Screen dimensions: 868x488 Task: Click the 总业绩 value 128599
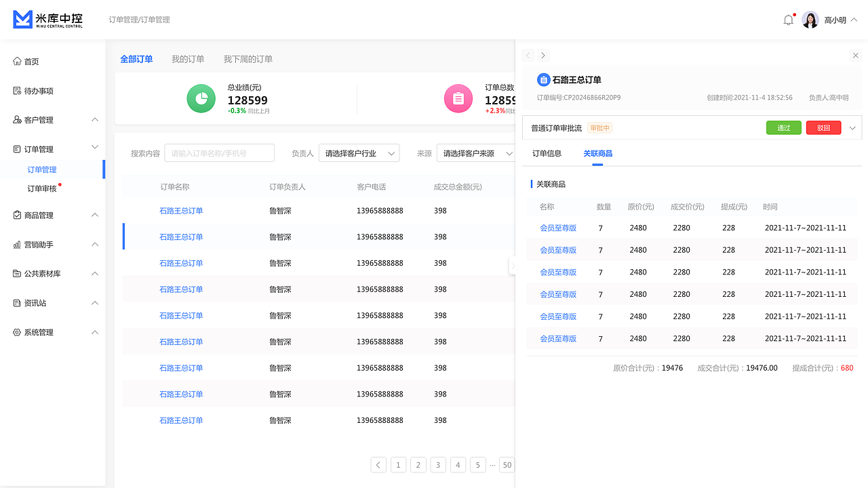tap(248, 100)
